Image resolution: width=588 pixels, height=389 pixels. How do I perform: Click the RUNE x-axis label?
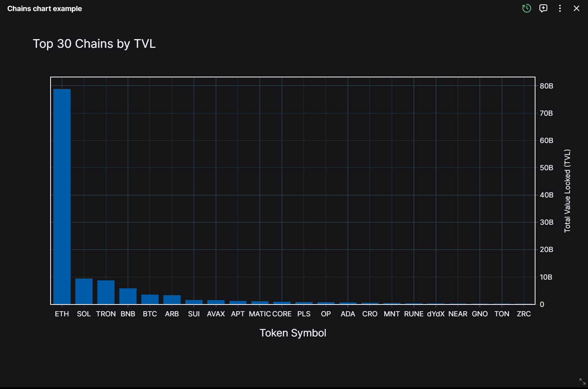414,314
